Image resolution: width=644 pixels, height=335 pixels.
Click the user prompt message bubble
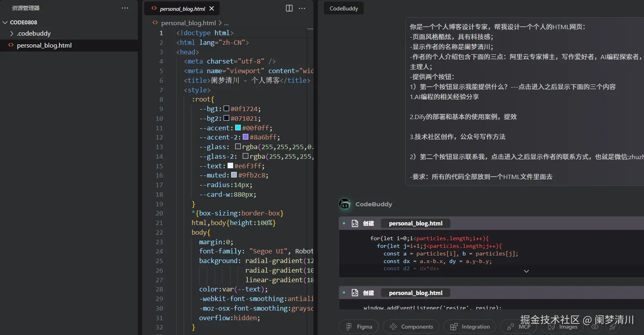tap(525, 102)
